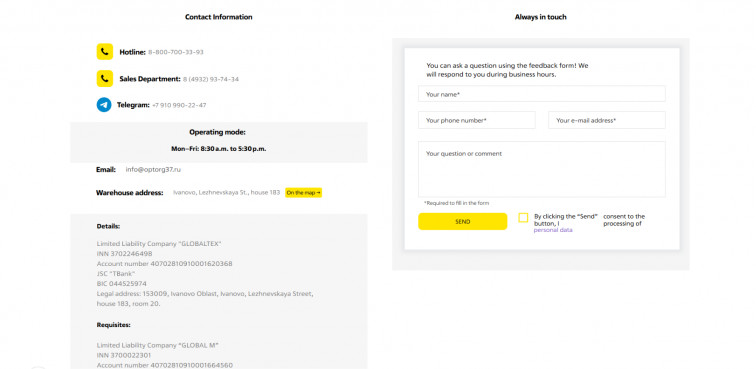Focus the 'Your e-mail address' field

pyautogui.click(x=607, y=120)
